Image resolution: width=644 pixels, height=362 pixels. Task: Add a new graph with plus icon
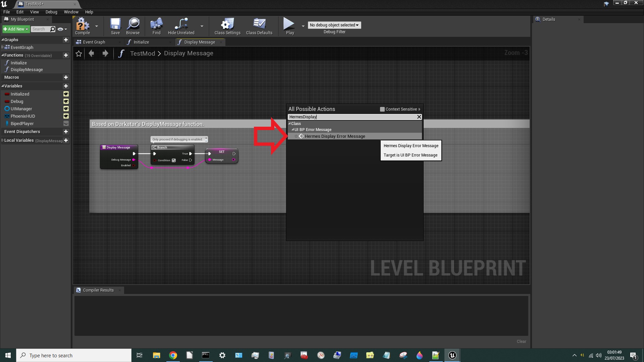pyautogui.click(x=66, y=40)
